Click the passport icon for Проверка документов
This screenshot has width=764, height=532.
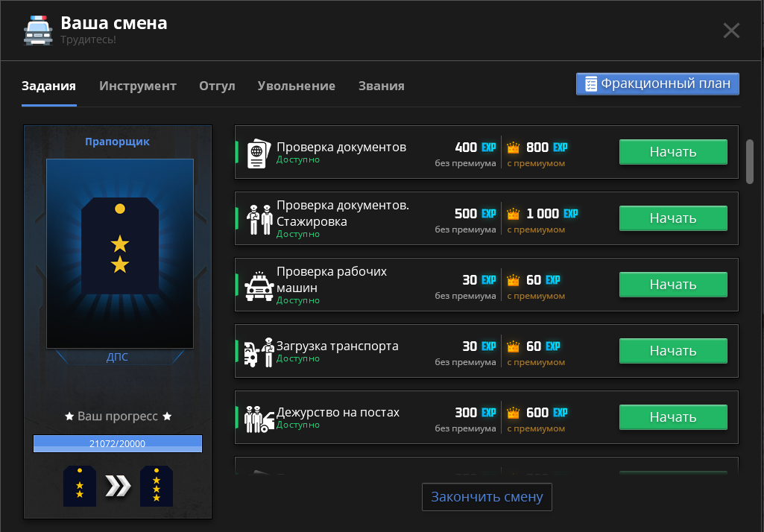(258, 153)
